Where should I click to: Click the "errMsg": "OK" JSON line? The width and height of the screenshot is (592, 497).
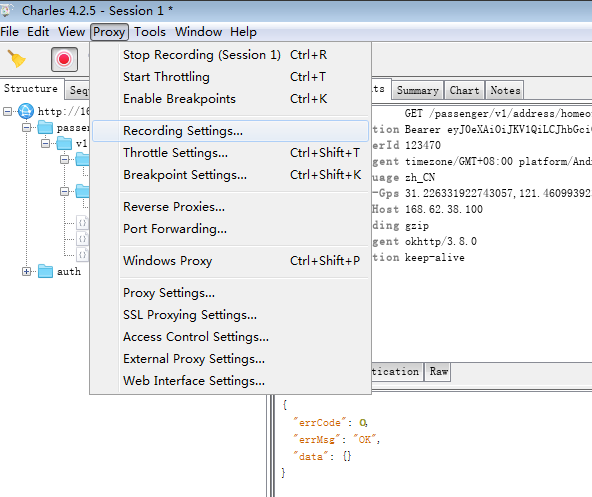tap(337, 439)
